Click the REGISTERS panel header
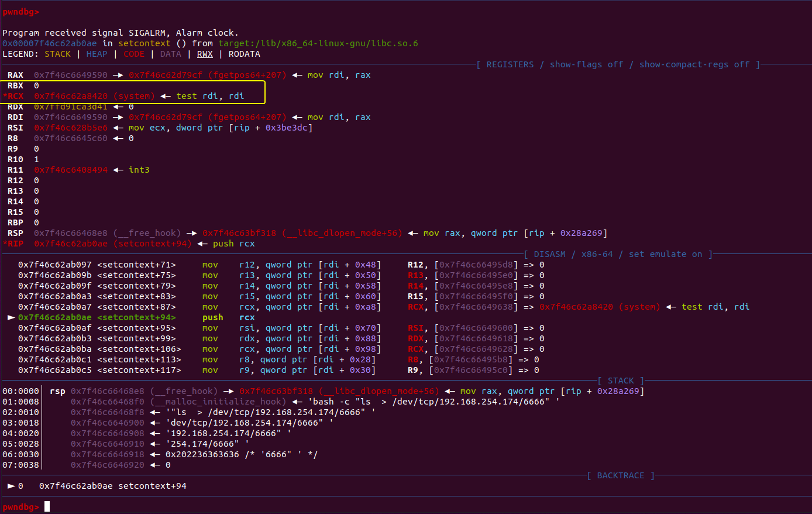Screen dimensions: 812x514 pos(618,64)
